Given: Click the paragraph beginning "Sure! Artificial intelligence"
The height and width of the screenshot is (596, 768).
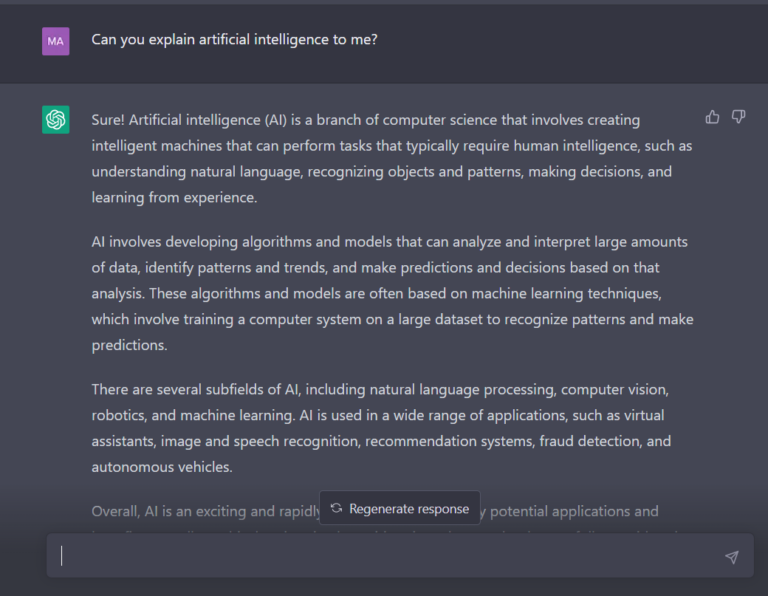Looking at the screenshot, I should 392,159.
